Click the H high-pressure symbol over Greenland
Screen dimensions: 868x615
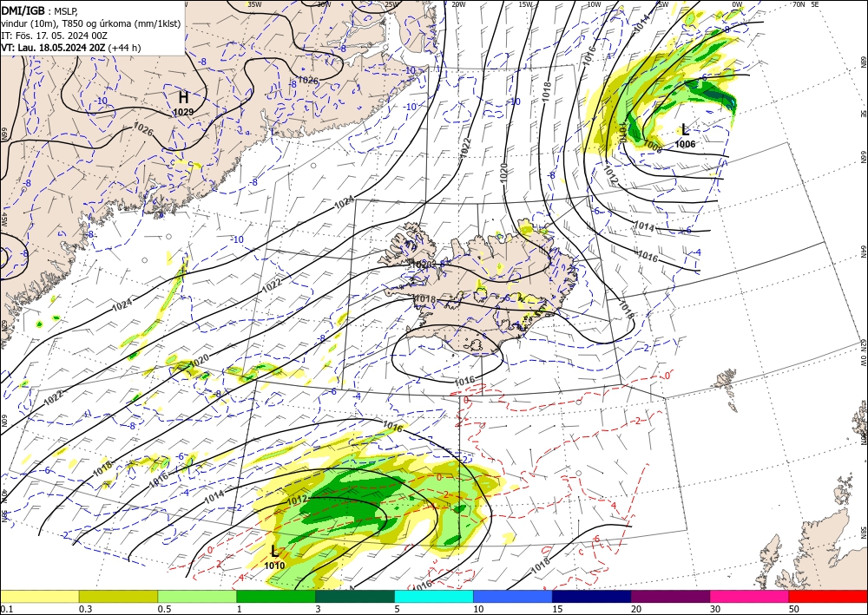pyautogui.click(x=183, y=98)
